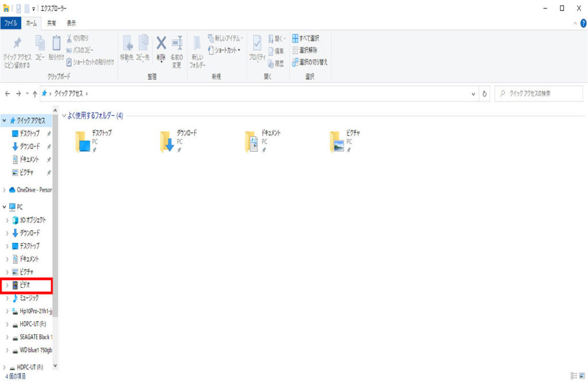Collapse the PC tree node
Screen dimensions: 588x383
coord(5,207)
